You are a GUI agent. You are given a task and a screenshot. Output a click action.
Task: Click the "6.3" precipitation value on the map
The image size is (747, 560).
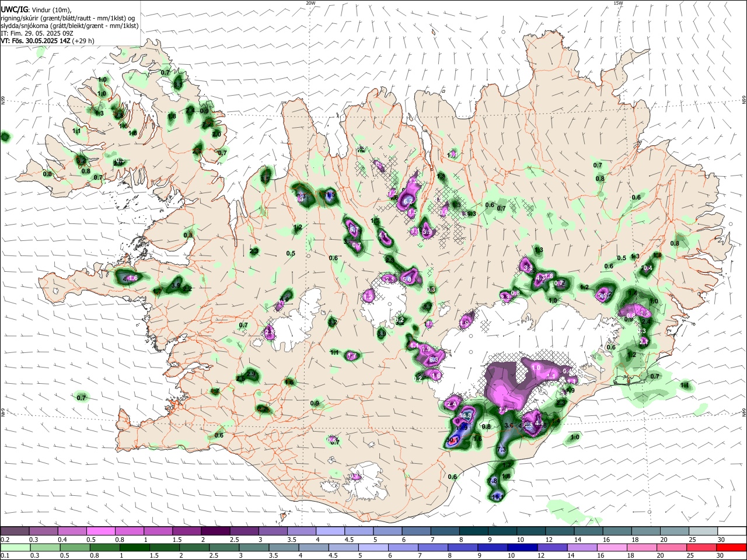pyautogui.click(x=433, y=360)
